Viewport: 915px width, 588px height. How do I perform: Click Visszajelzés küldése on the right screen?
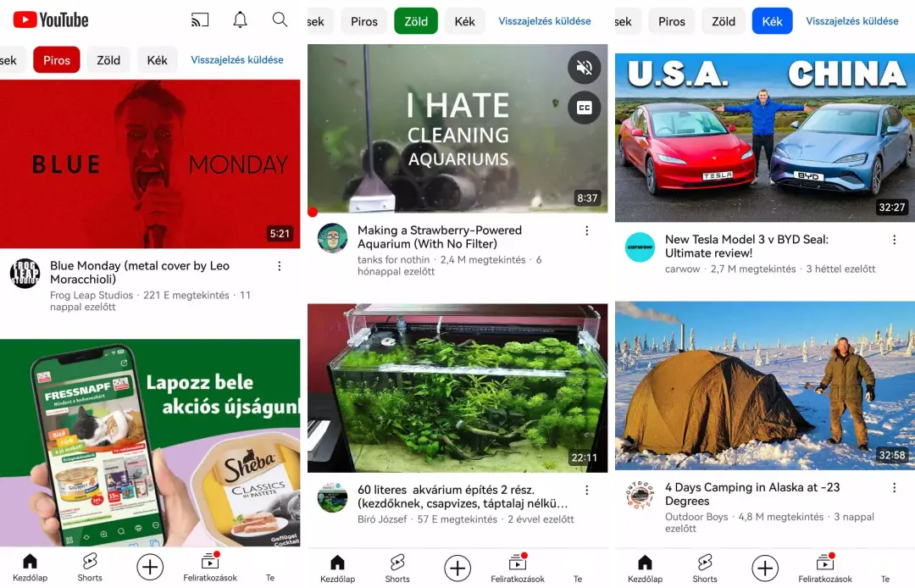(852, 21)
